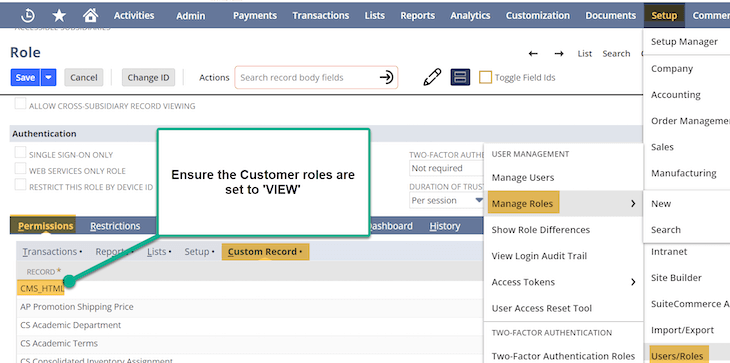Go to the Home icon

[x=90, y=15]
